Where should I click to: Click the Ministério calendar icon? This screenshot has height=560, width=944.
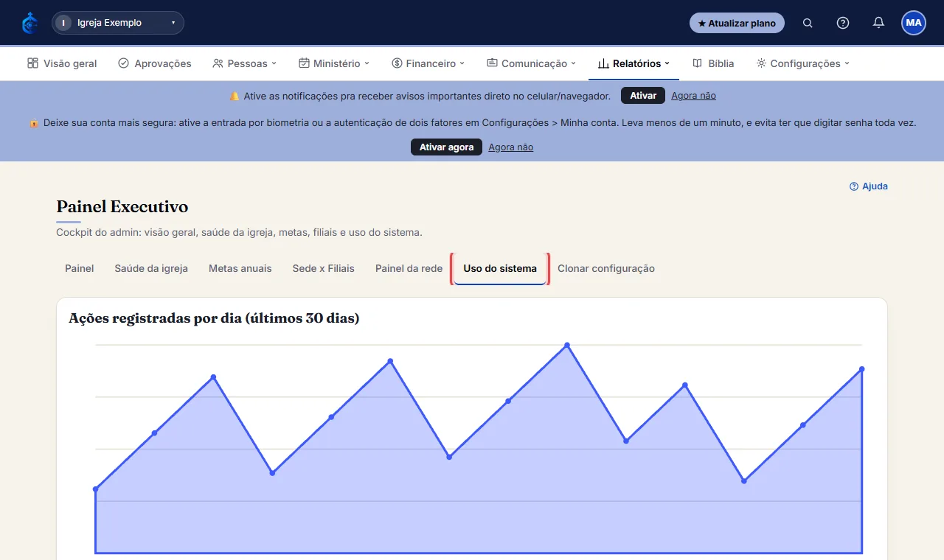(x=304, y=63)
